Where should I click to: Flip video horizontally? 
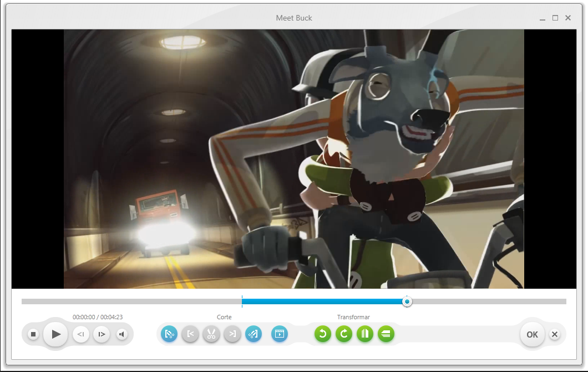(365, 334)
